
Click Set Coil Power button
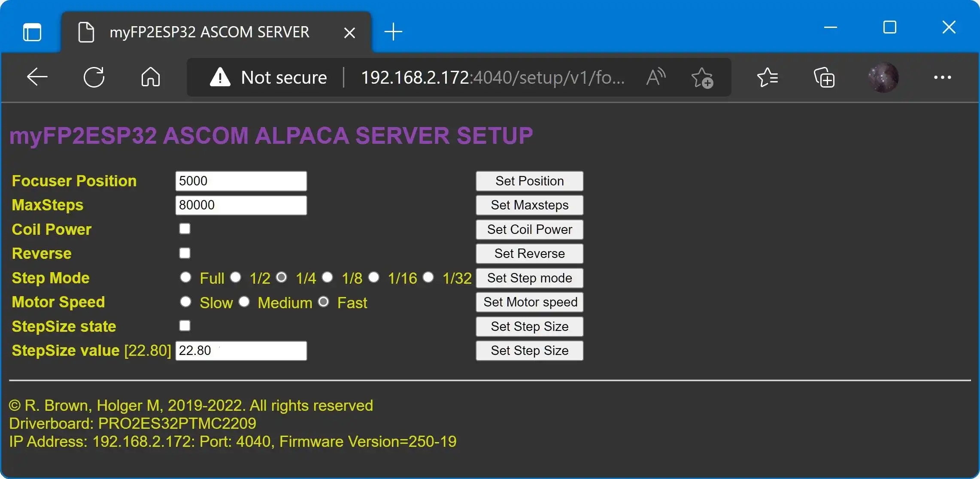[530, 230]
